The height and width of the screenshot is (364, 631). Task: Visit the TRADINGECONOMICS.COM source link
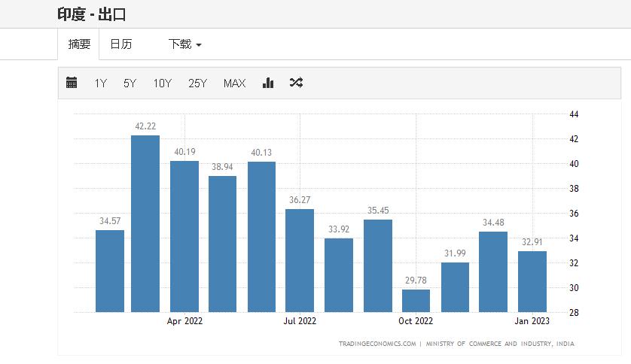pyautogui.click(x=377, y=344)
